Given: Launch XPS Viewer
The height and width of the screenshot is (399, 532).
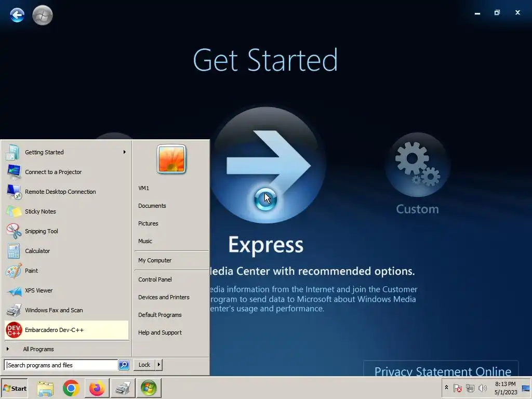Looking at the screenshot, I should coord(66,290).
